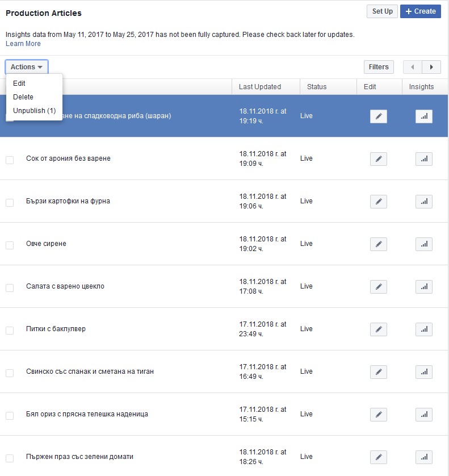Tick checkbox for Сок от арония без варене
449x476 pixels.
click(x=10, y=160)
